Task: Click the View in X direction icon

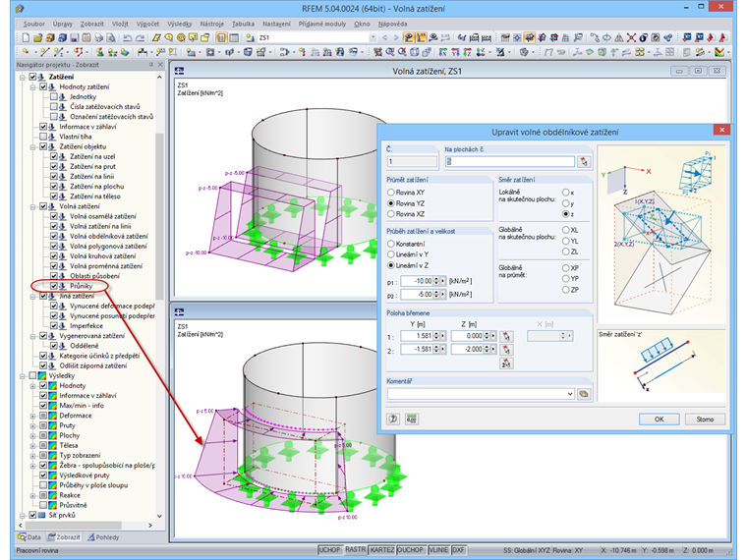Action: (442, 52)
